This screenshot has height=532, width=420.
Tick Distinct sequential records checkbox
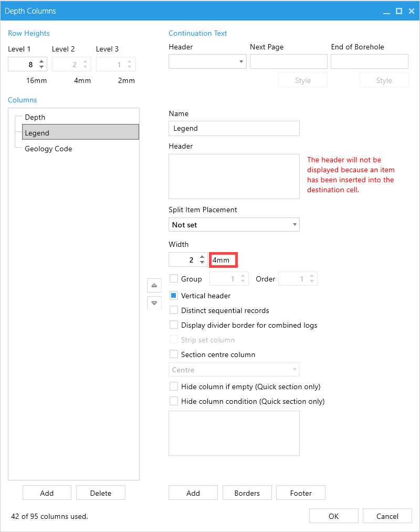pos(174,310)
